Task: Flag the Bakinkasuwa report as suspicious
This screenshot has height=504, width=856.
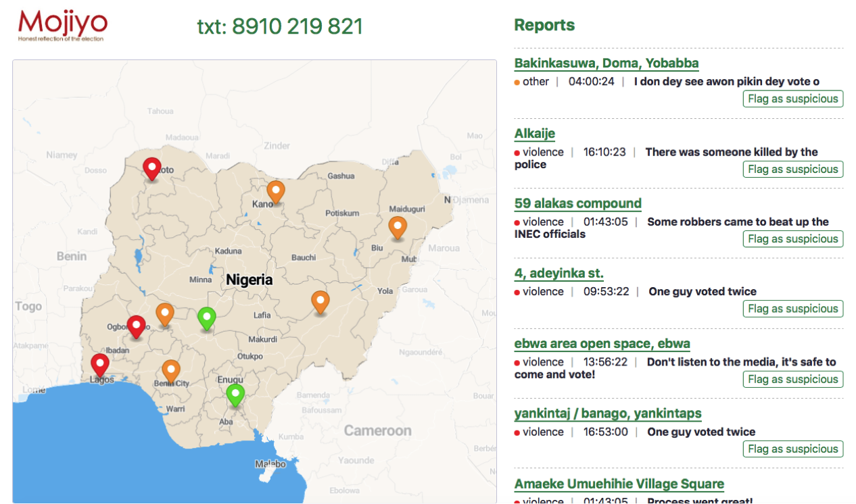Action: 793,99
